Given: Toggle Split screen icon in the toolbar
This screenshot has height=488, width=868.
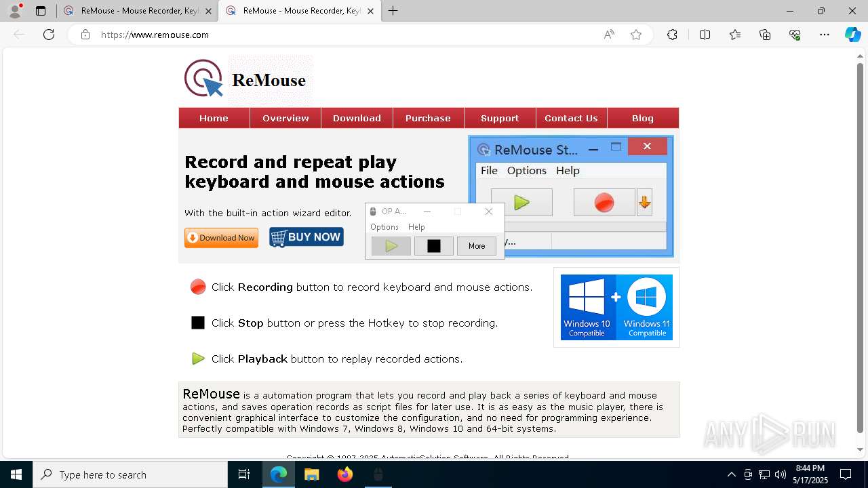Looking at the screenshot, I should (705, 35).
